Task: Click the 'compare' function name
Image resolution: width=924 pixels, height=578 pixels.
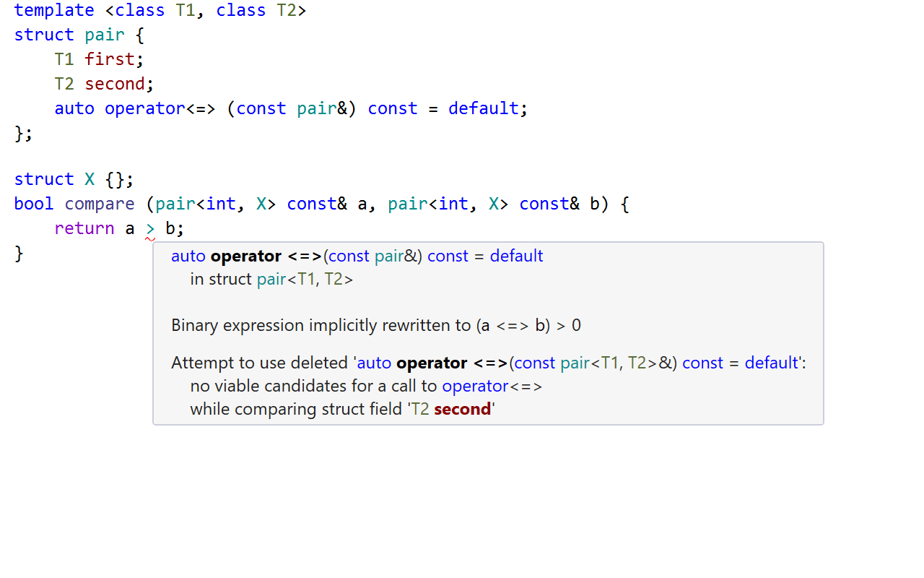Action: point(99,203)
